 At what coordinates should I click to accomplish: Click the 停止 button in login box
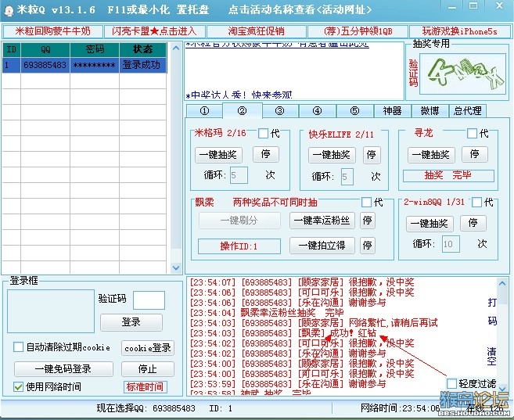(148, 369)
